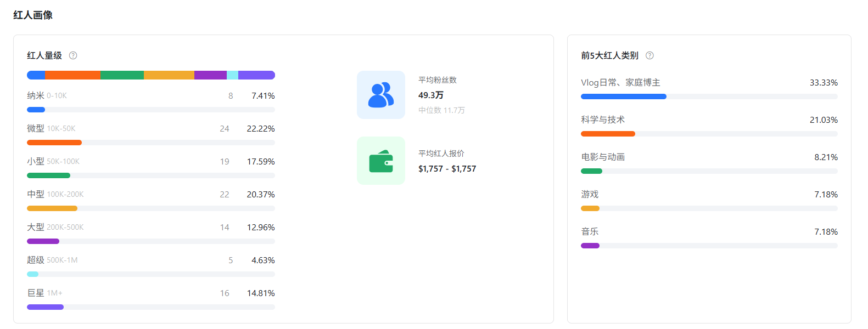
Task: Click the 巨星 1M+ purple bar
Action: (46, 307)
